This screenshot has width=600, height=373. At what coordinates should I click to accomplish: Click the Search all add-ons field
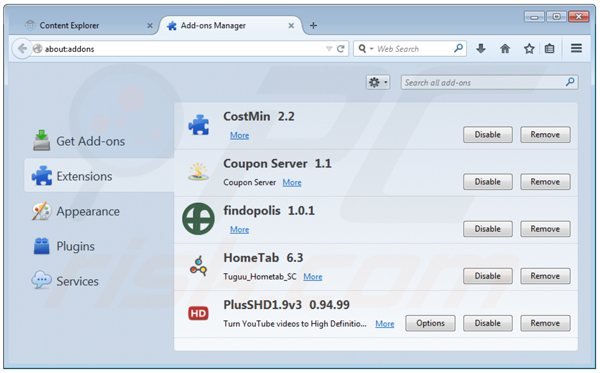tap(489, 82)
